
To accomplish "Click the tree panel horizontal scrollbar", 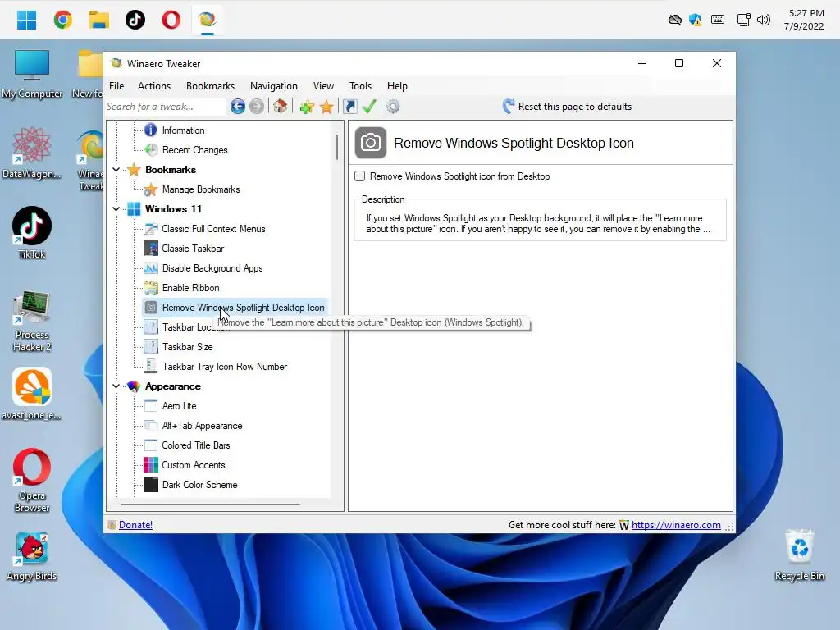I will [210, 504].
